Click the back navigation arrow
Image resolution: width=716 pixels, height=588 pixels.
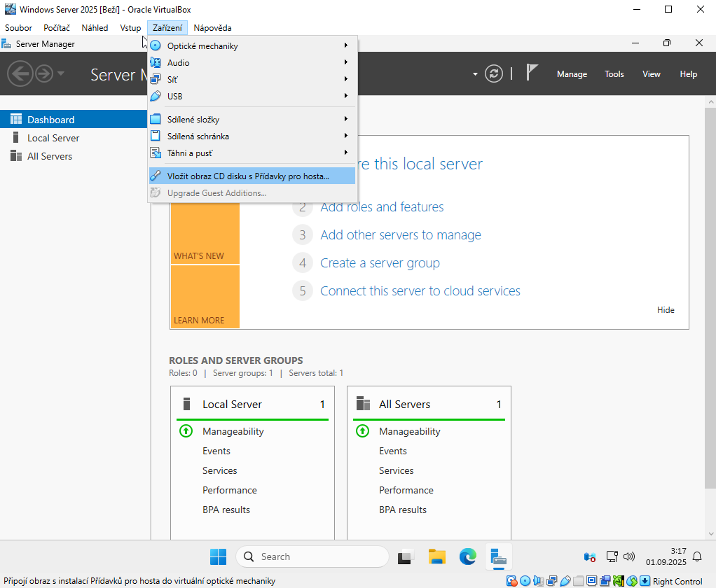[20, 73]
